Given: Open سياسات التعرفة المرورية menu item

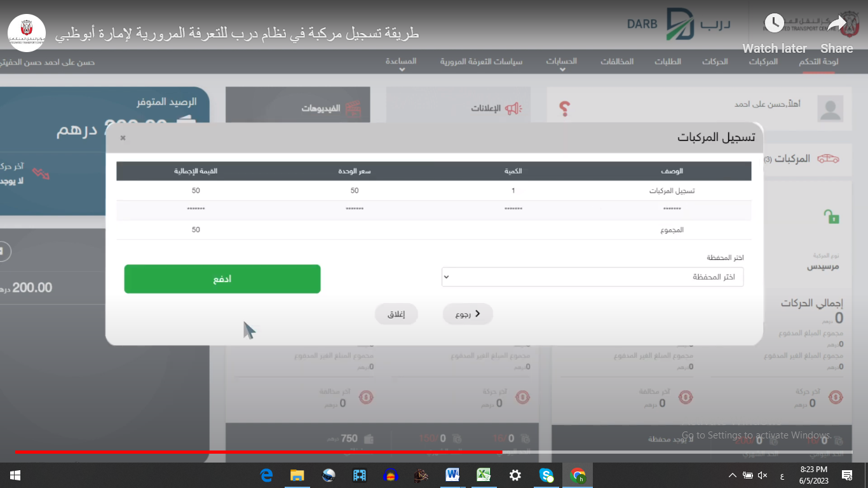Looking at the screenshot, I should 481,62.
